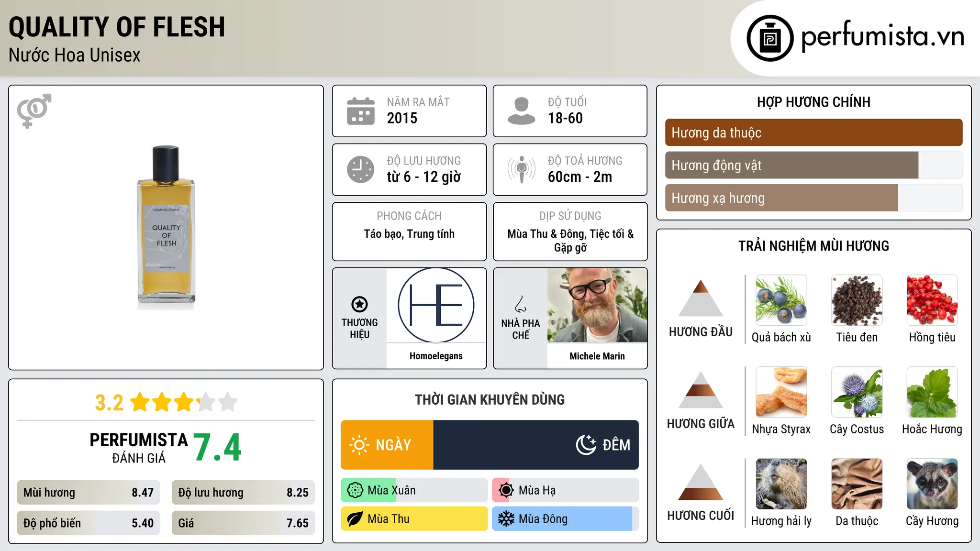Viewport: 980px width, 551px height.
Task: Click the moon icon in the Đêm bar
Action: [586, 445]
